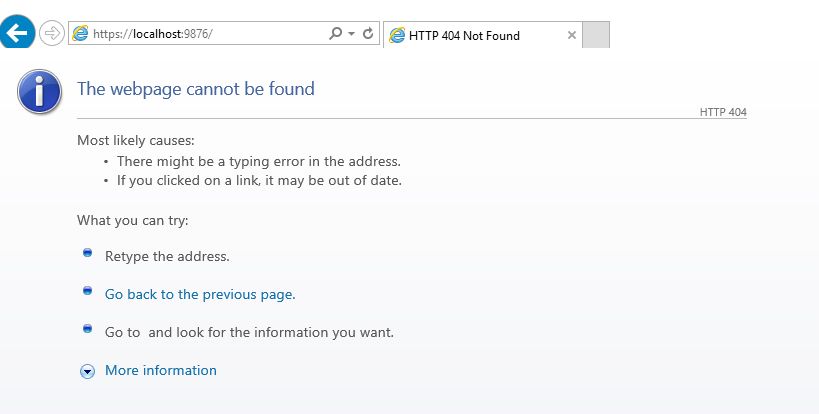Click the blue Back arrow button
Screen dimensions: 819x414
17,32
